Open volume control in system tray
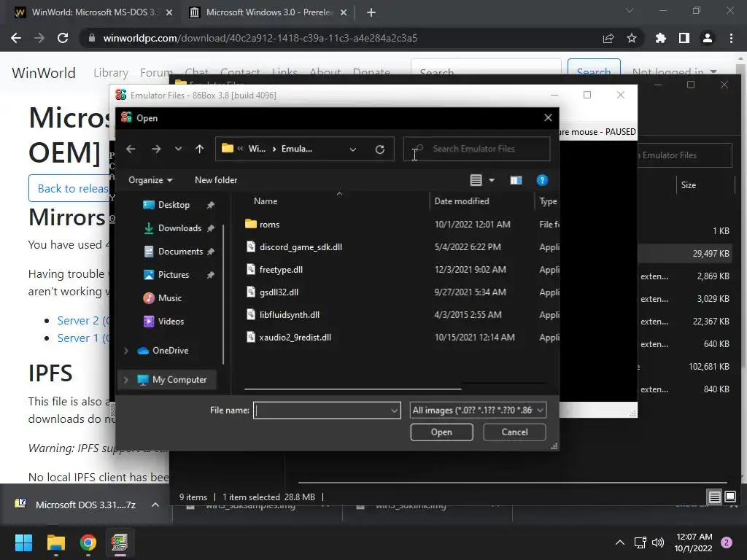The image size is (747, 560). click(x=658, y=542)
